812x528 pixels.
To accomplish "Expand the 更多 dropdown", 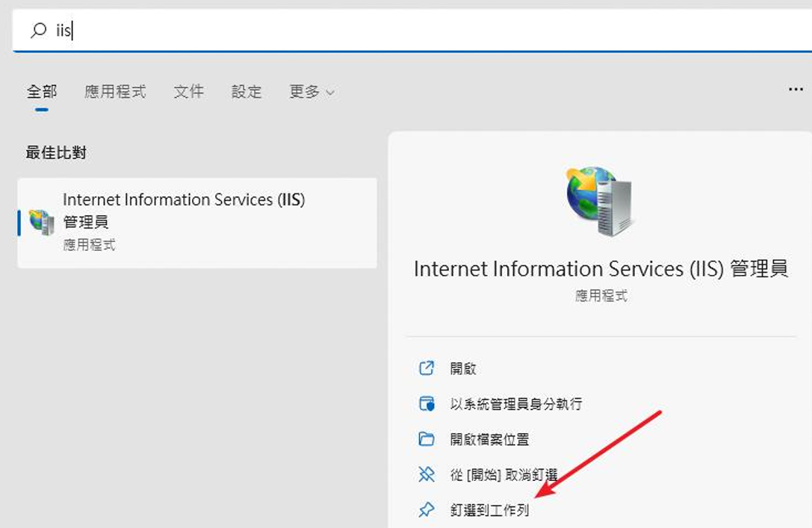I will pyautogui.click(x=312, y=92).
